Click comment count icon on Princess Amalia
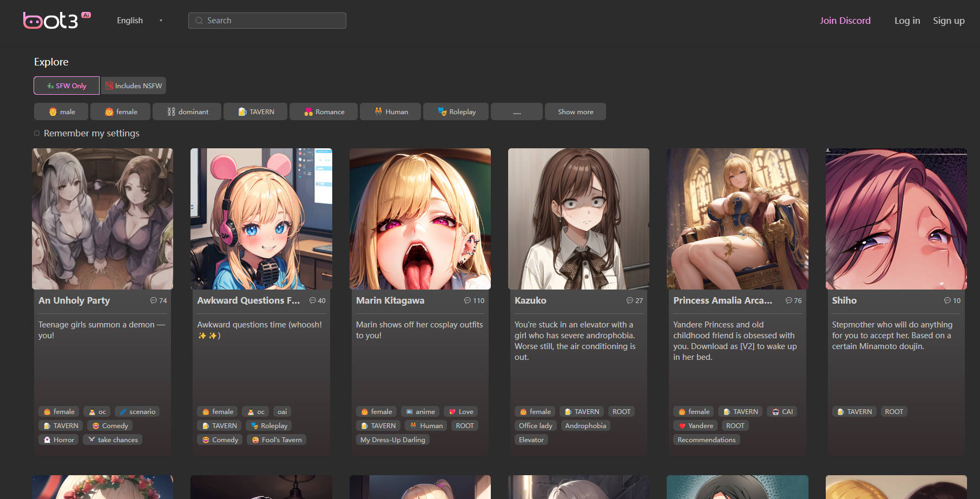 789,300
